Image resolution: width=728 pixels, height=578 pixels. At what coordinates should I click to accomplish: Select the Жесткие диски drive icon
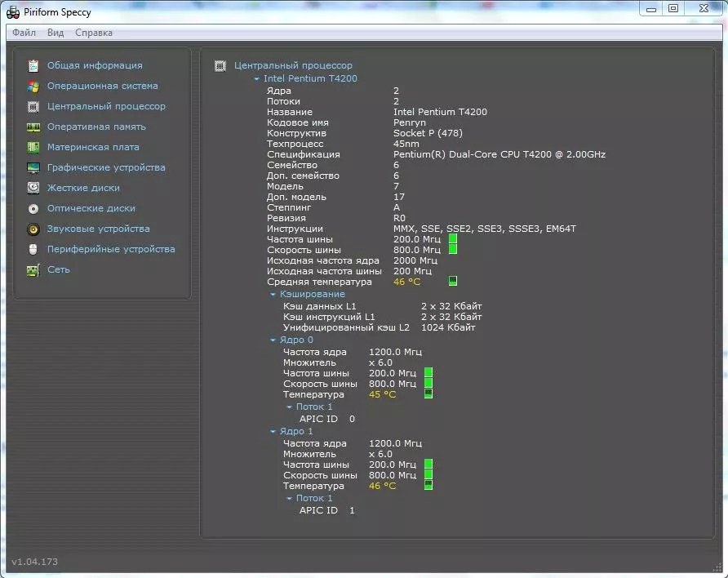point(33,188)
